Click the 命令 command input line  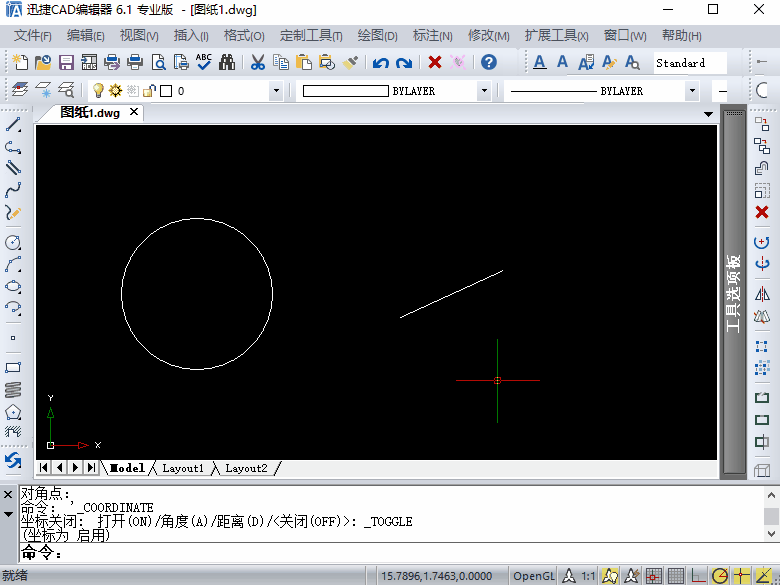(x=390, y=553)
